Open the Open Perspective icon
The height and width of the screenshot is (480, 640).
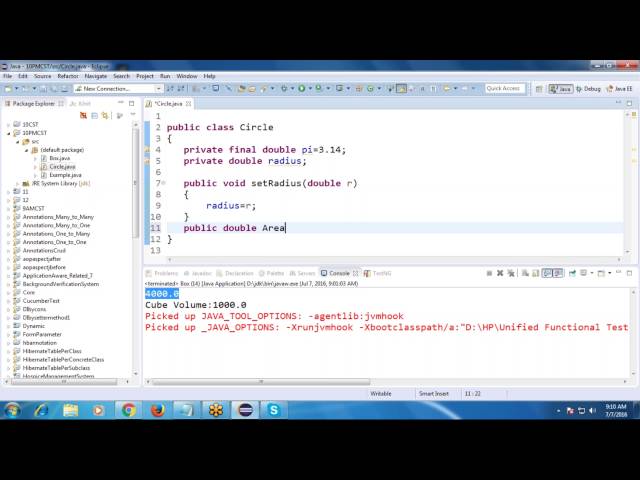[x=539, y=89]
